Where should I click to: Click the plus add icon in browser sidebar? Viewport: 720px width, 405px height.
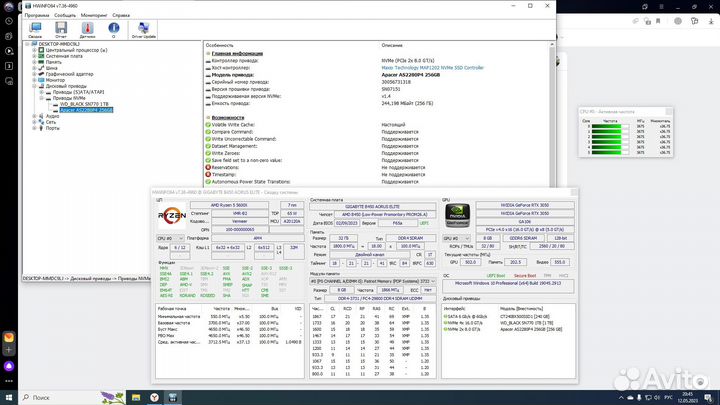(x=9, y=350)
